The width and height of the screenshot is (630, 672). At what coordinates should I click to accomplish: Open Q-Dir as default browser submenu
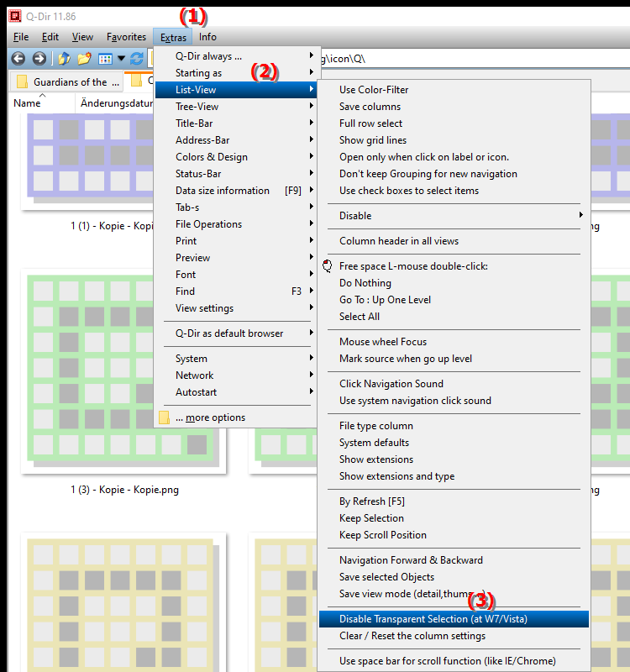tap(237, 333)
